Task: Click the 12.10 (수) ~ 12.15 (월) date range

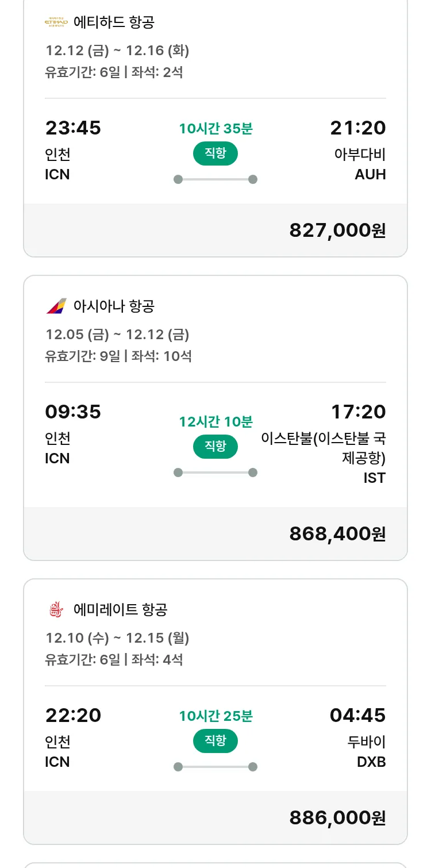Action: pyautogui.click(x=117, y=638)
